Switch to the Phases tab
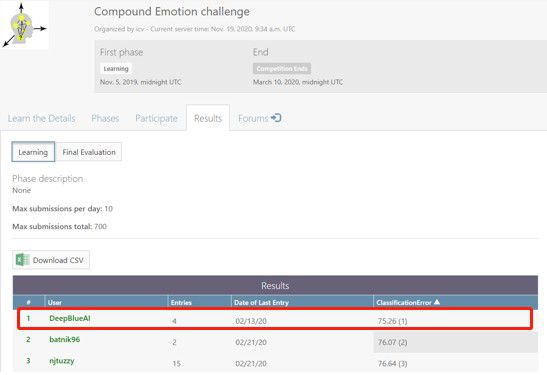The image size is (547, 375). (105, 118)
